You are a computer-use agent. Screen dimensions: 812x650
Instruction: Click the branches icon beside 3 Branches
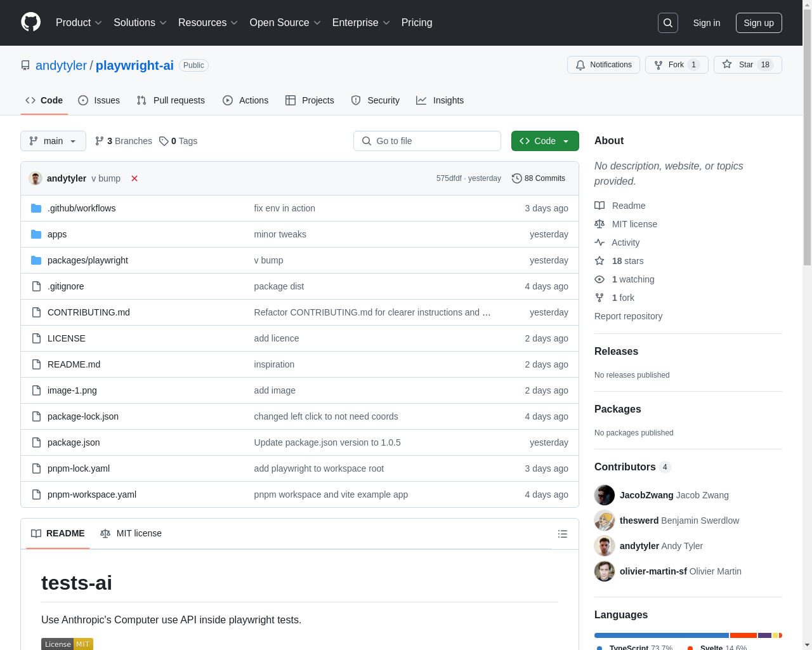click(x=100, y=141)
